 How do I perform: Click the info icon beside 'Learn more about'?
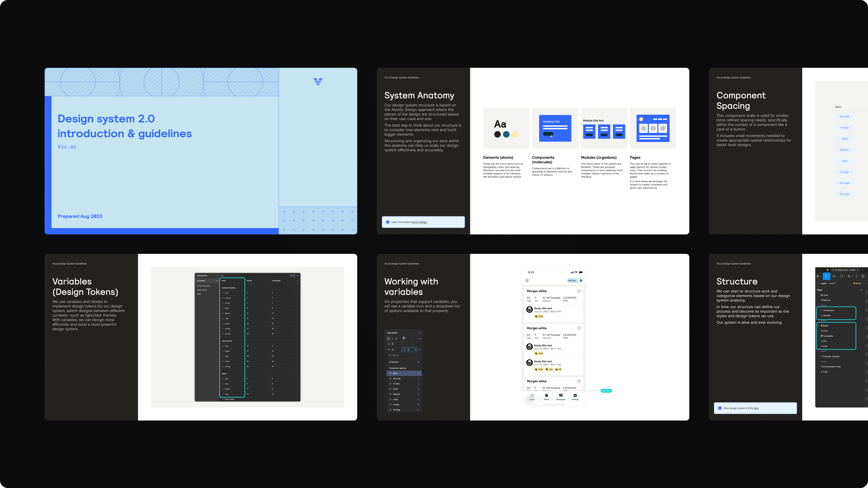(387, 222)
